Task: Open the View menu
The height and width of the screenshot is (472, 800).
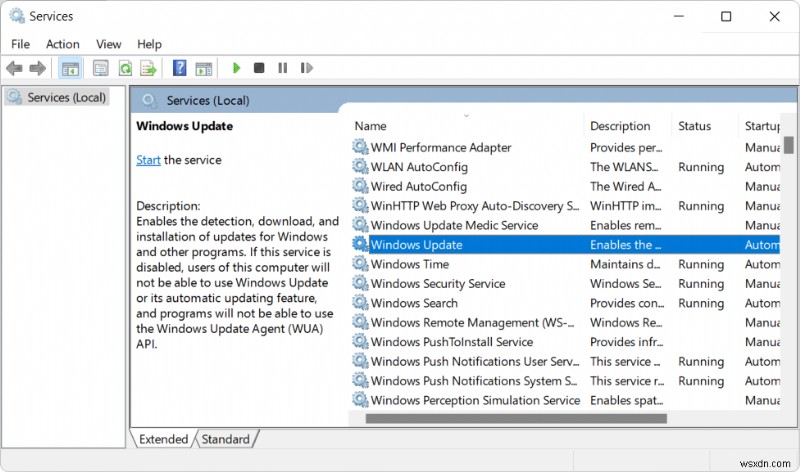Action: (109, 44)
